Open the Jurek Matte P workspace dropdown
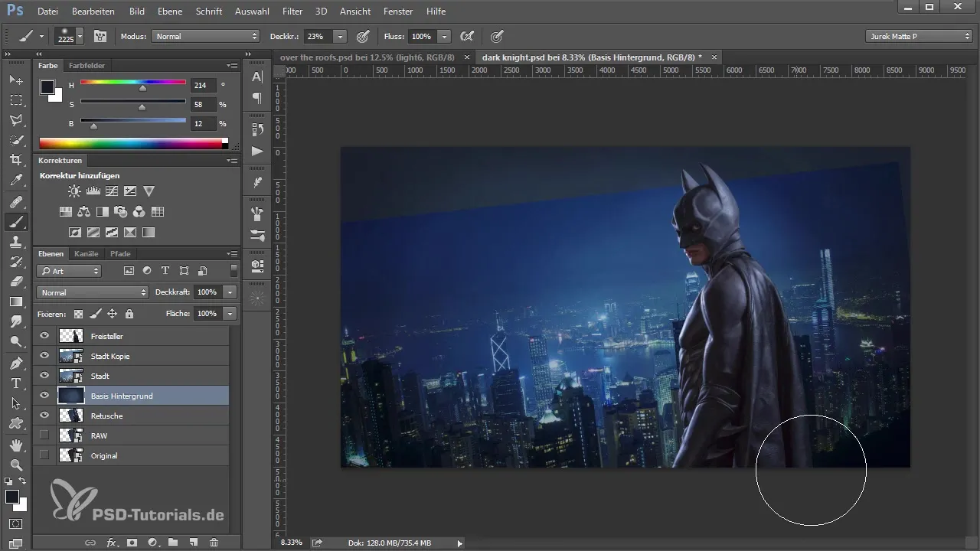The height and width of the screenshot is (551, 980). [919, 36]
